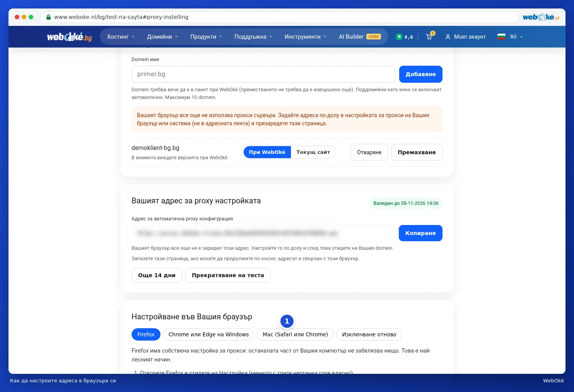
Task: Click the orange proxy warning message
Action: (287, 119)
